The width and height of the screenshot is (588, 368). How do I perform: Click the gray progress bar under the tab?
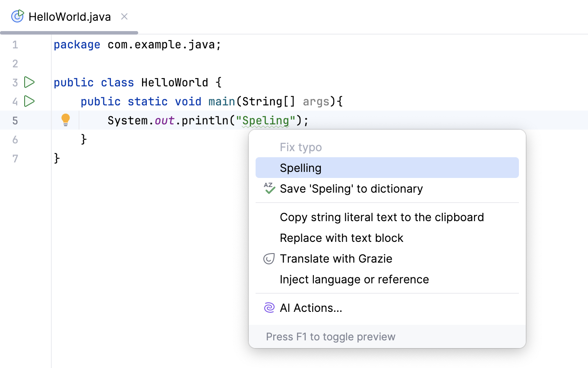(x=69, y=32)
